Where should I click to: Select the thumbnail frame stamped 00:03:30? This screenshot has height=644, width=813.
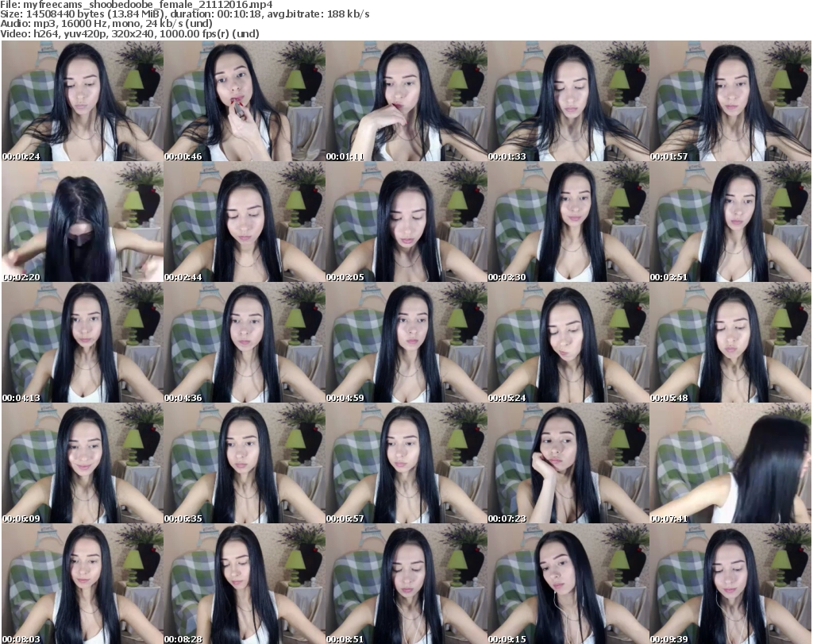(x=568, y=222)
